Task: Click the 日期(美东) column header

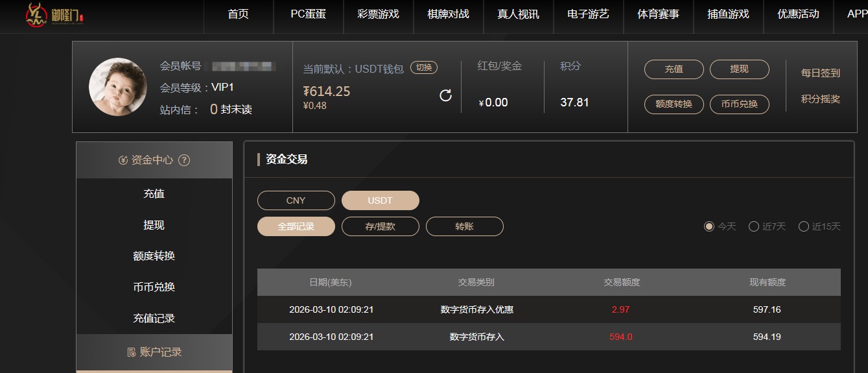Action: [331, 282]
